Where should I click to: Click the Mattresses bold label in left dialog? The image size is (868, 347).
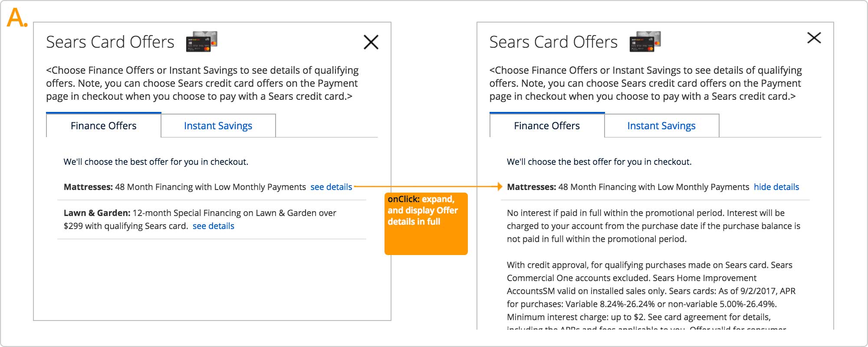coord(88,187)
